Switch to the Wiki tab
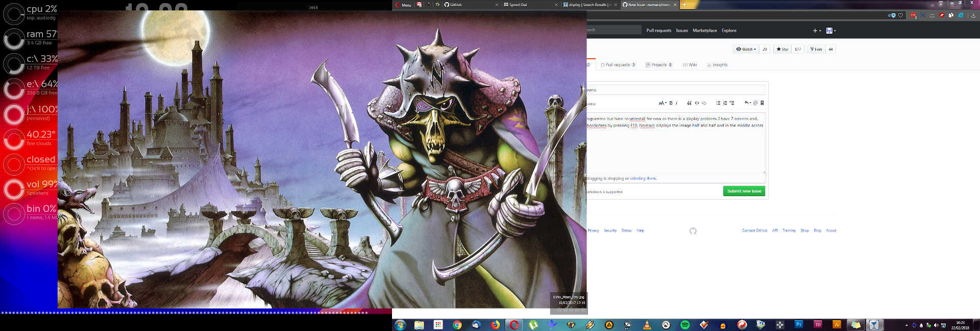 click(690, 65)
